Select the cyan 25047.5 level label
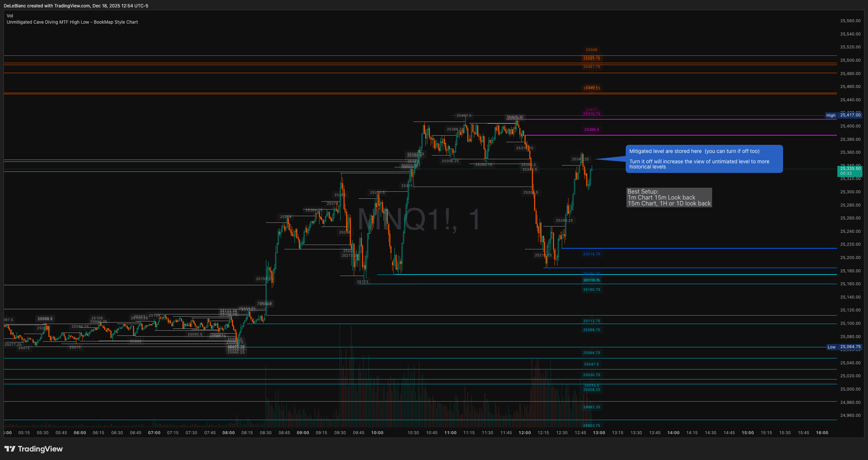This screenshot has width=868, height=460. click(591, 364)
